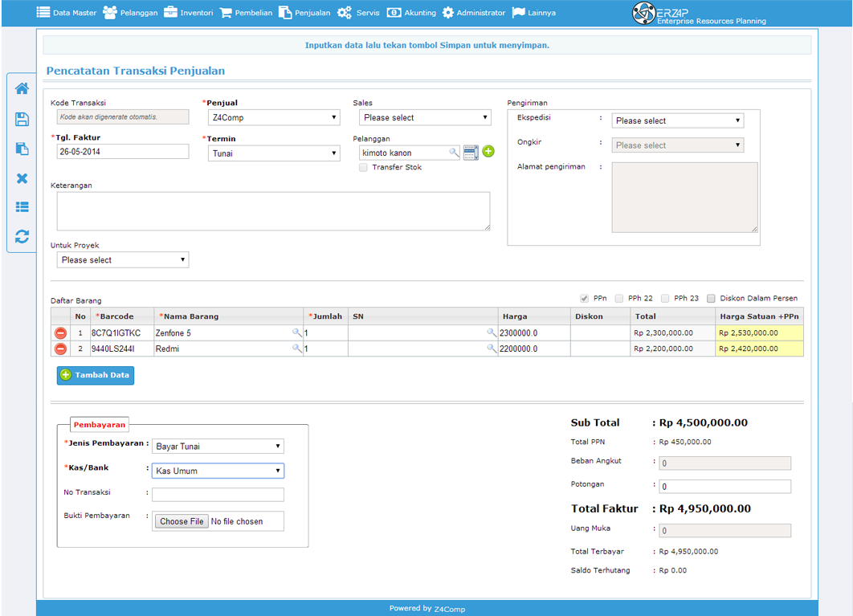Check the PPh 22 option
Viewport: 853px width, 616px height.
point(619,298)
